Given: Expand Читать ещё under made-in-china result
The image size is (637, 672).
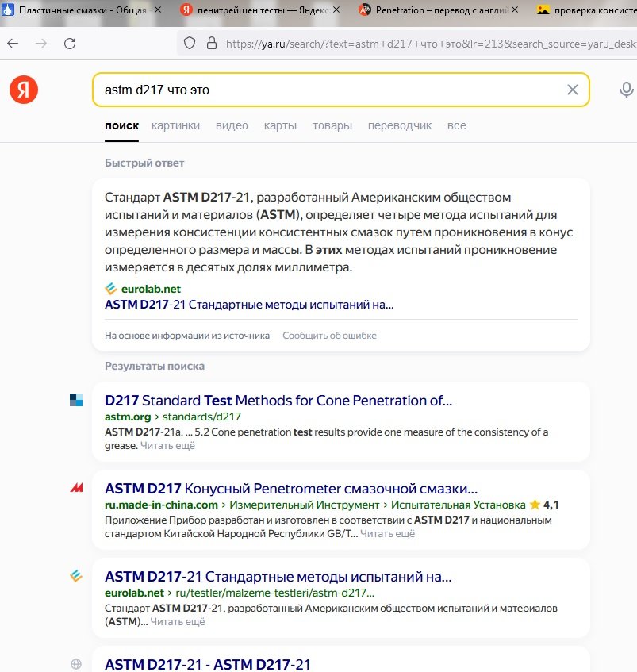Looking at the screenshot, I should pyautogui.click(x=387, y=534).
